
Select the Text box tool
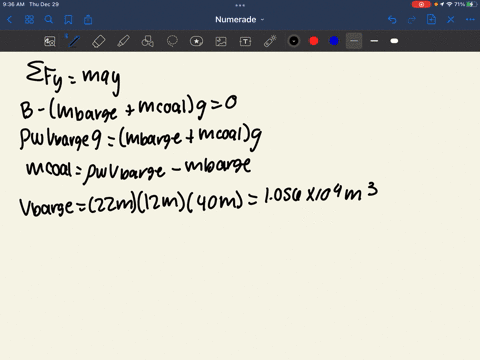[x=245, y=41]
